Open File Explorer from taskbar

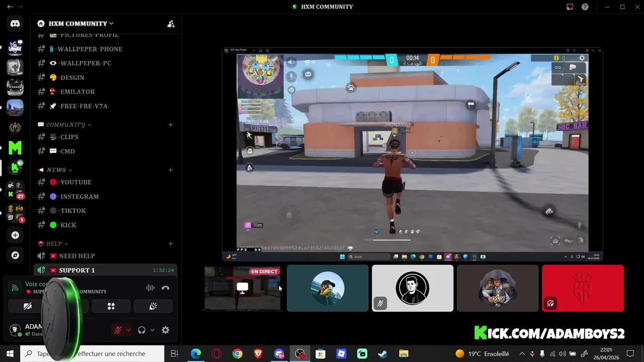click(404, 354)
